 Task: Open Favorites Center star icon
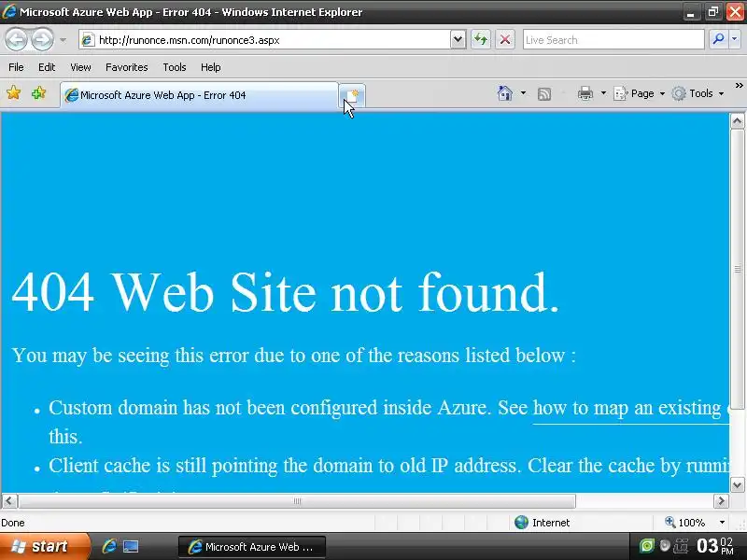pyautogui.click(x=14, y=92)
